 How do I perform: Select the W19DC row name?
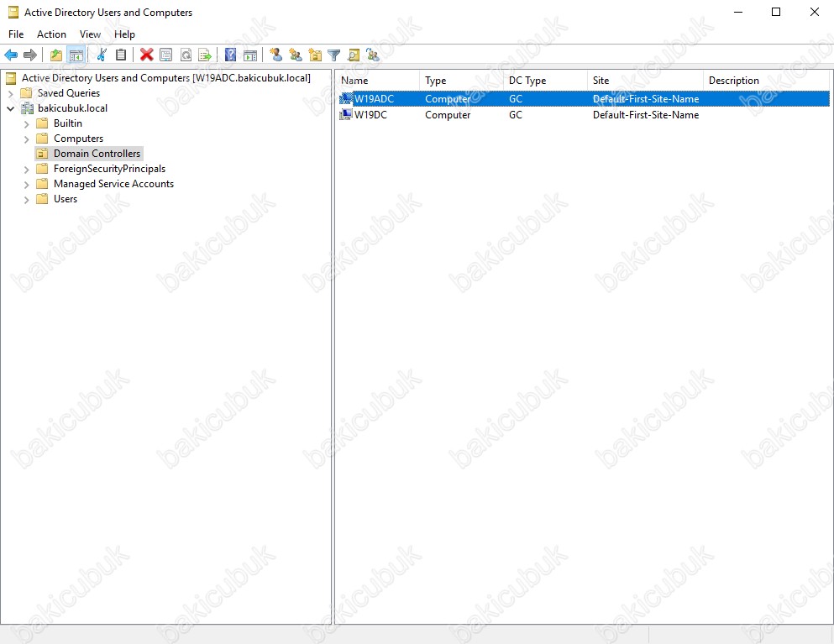tap(370, 115)
